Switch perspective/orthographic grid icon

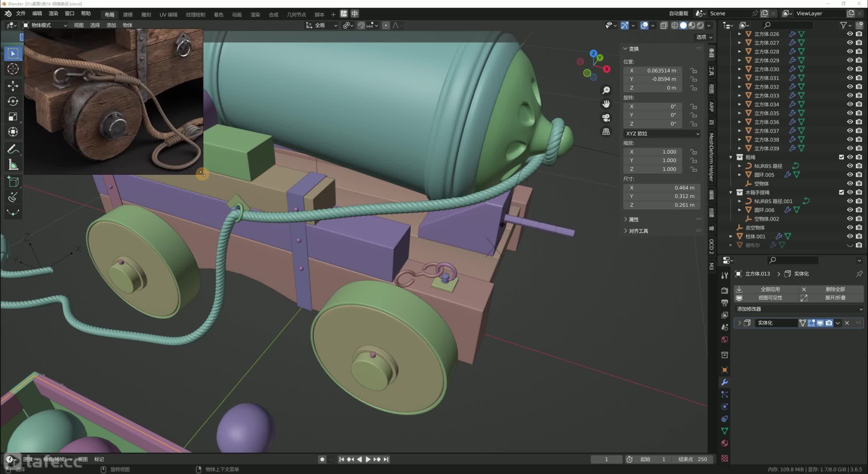pyautogui.click(x=606, y=132)
